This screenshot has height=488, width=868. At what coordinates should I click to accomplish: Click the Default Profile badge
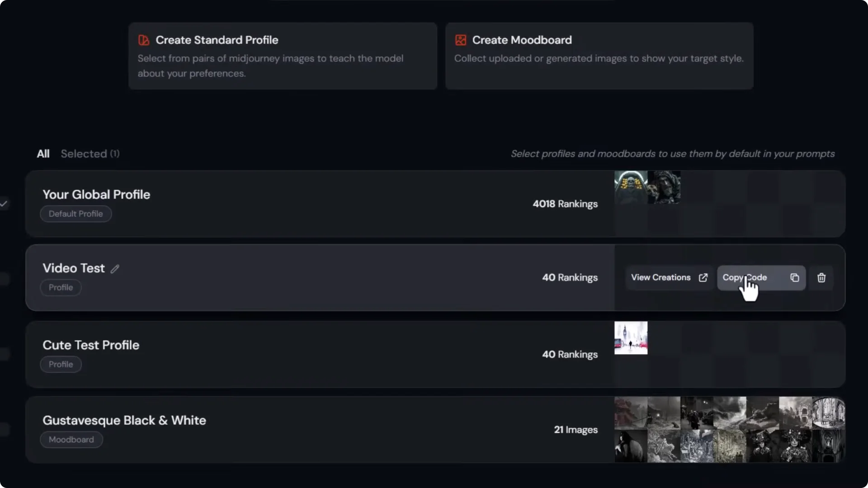75,214
